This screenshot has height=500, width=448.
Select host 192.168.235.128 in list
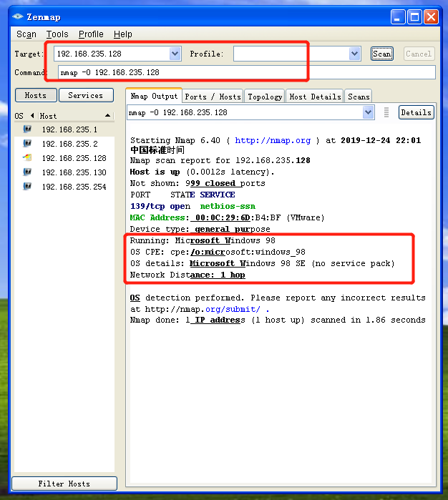pos(64,158)
